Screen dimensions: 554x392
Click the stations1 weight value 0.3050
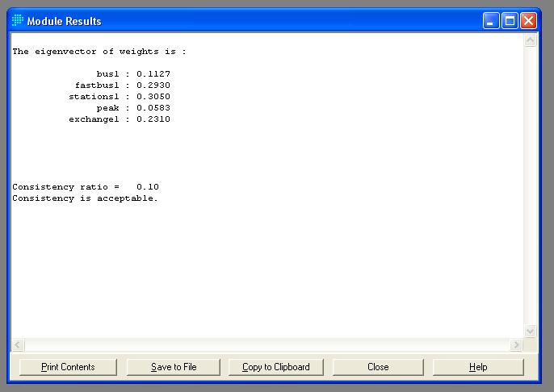pyautogui.click(x=153, y=97)
